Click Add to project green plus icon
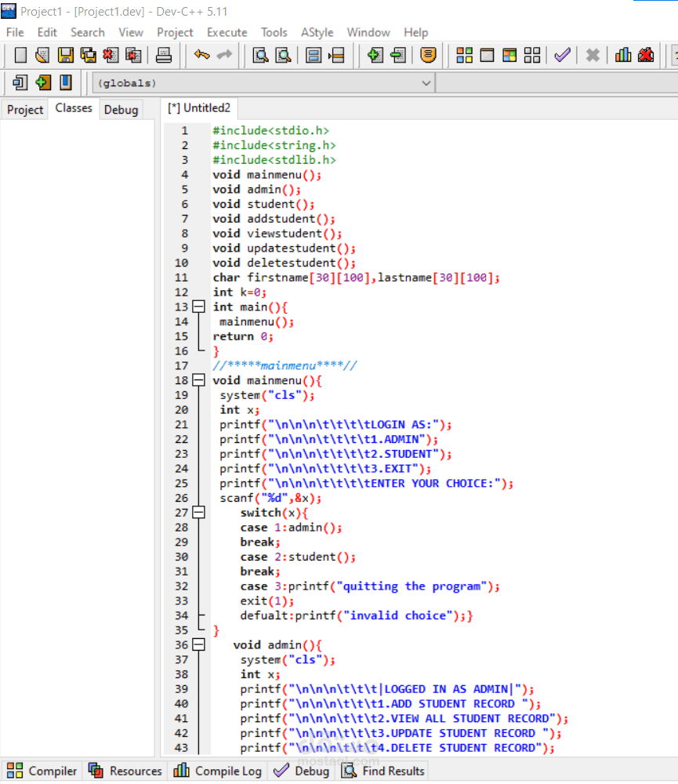This screenshot has height=784, width=678. click(375, 55)
